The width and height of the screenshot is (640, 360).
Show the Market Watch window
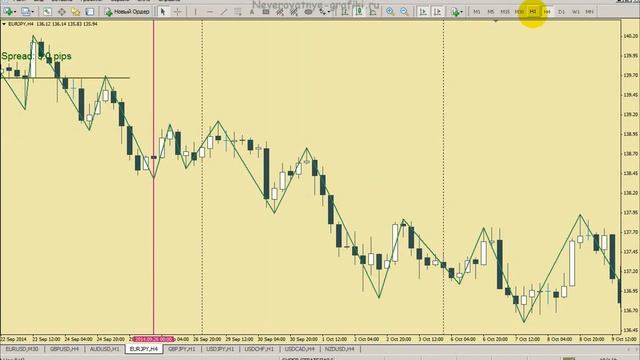pyautogui.click(x=47, y=12)
